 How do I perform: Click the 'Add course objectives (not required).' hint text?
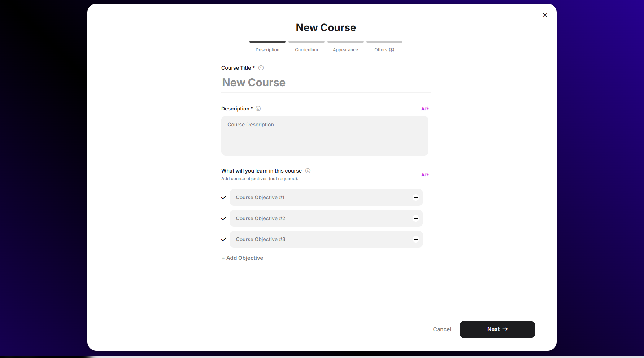(260, 179)
